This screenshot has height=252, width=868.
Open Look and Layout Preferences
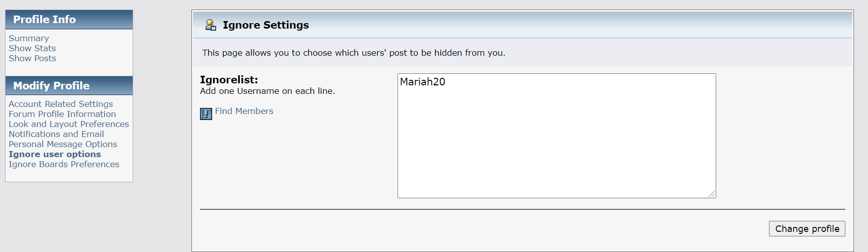(x=69, y=124)
